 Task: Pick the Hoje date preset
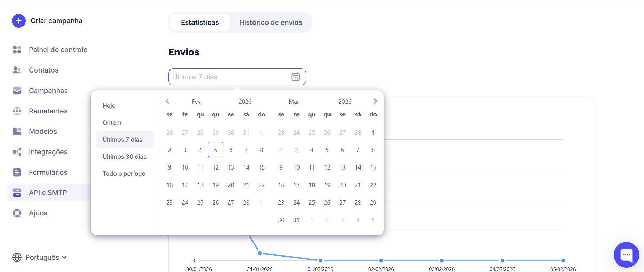(x=109, y=106)
